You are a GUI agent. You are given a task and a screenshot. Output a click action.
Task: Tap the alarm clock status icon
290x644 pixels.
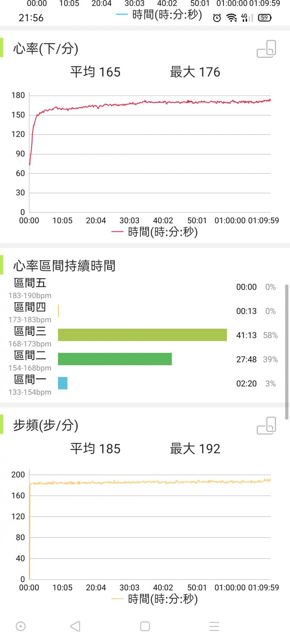(x=217, y=18)
